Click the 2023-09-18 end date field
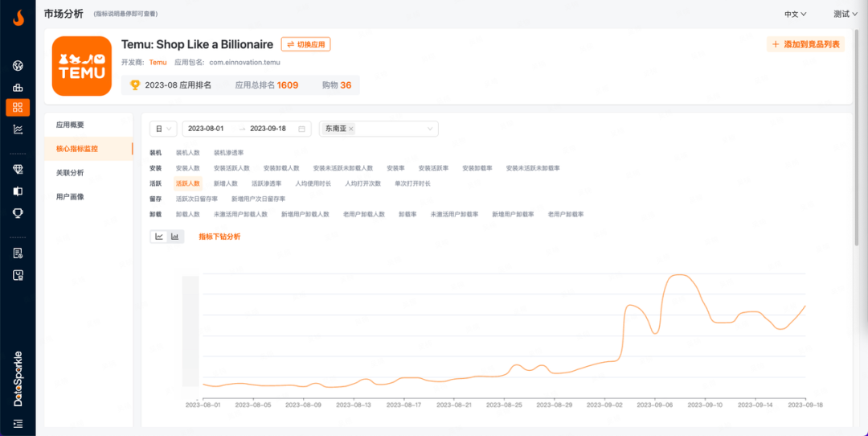This screenshot has width=868, height=436. [268, 129]
